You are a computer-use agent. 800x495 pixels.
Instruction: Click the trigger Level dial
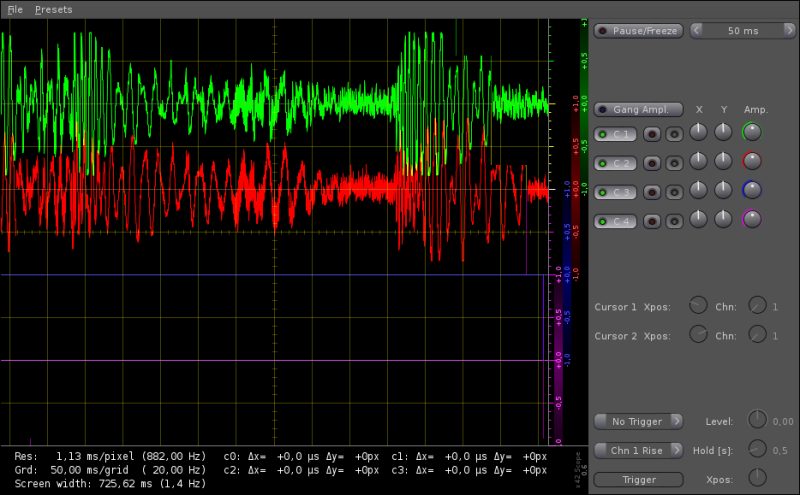tap(758, 421)
